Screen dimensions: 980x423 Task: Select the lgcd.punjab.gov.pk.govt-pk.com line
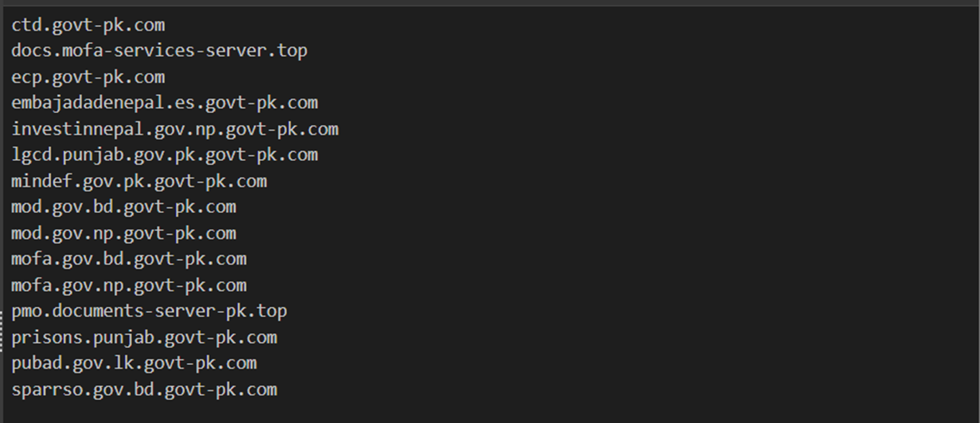tap(164, 155)
